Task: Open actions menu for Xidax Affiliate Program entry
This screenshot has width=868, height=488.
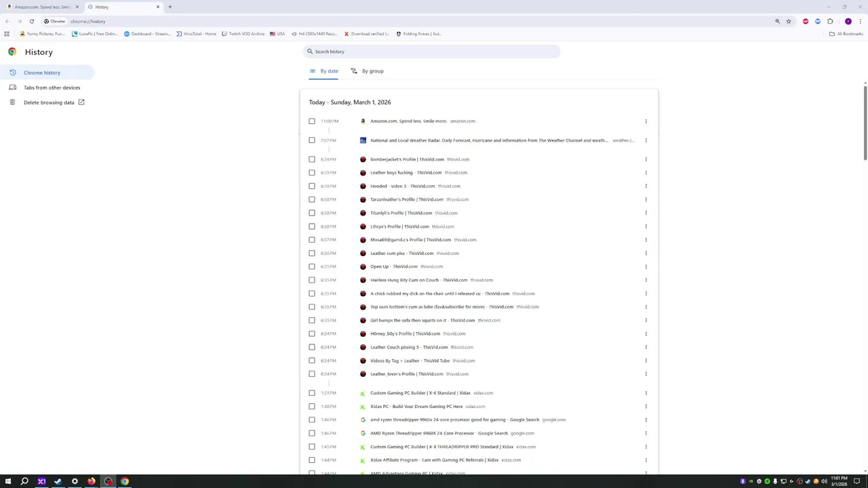Action: (x=646, y=460)
